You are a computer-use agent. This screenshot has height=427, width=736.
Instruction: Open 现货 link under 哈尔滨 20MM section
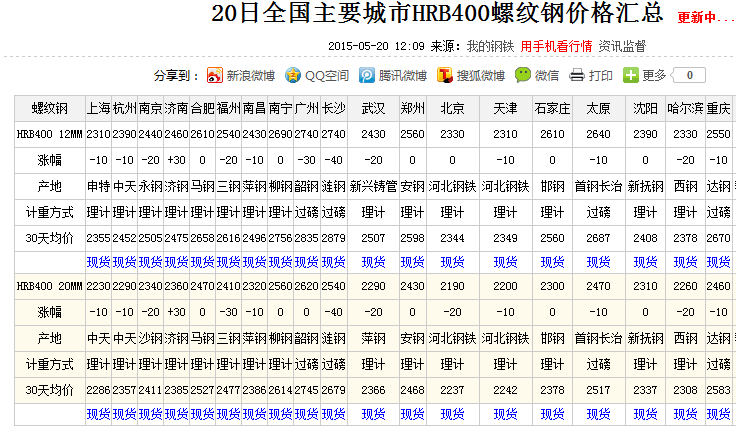point(685,414)
